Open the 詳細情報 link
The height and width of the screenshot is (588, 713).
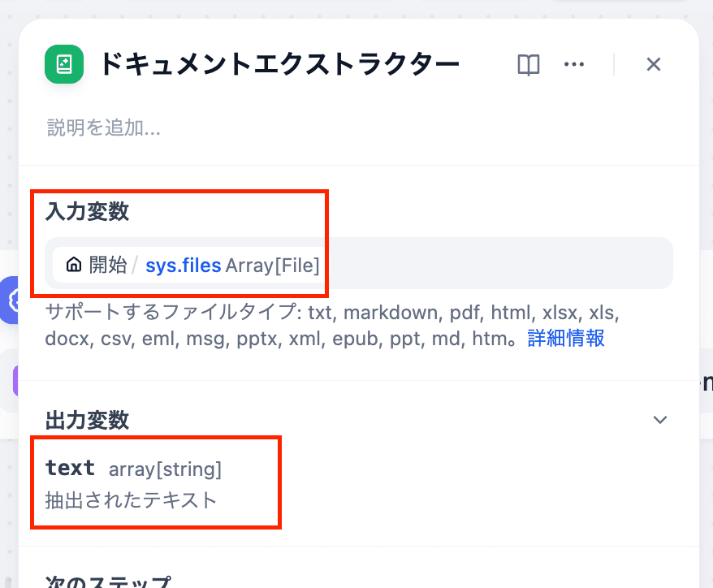[566, 338]
